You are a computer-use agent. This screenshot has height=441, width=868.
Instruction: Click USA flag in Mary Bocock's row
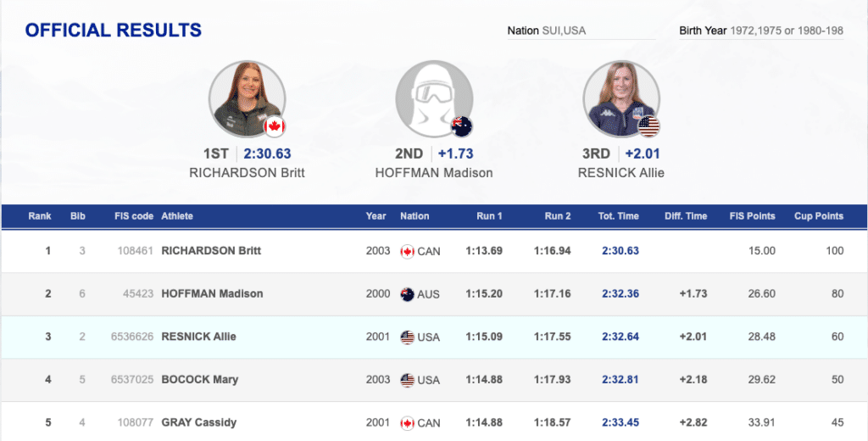coord(407,380)
